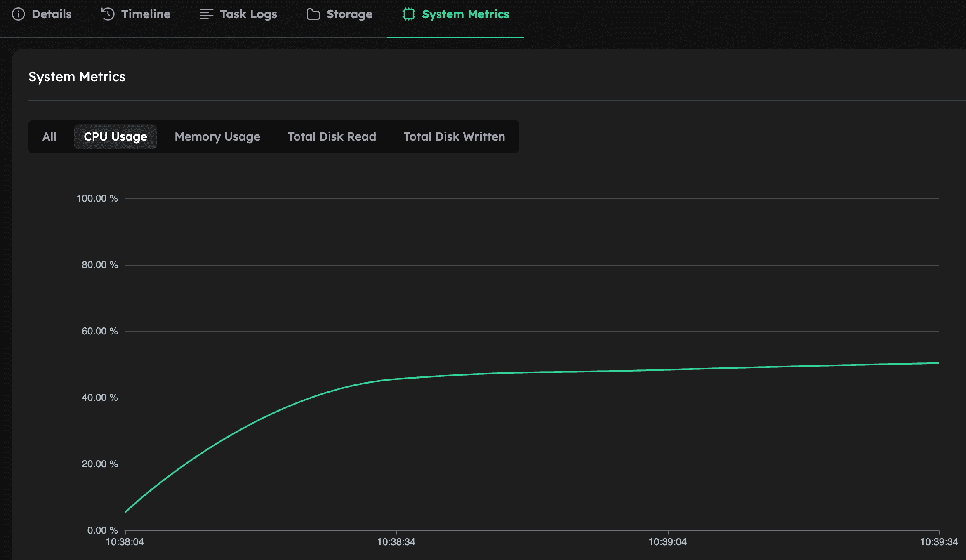Image resolution: width=966 pixels, height=560 pixels.
Task: Show Total Disk Written metric
Action: pyautogui.click(x=454, y=136)
